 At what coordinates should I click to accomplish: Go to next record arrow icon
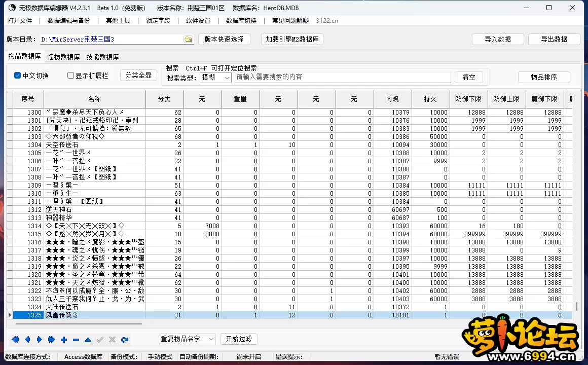tap(40, 340)
